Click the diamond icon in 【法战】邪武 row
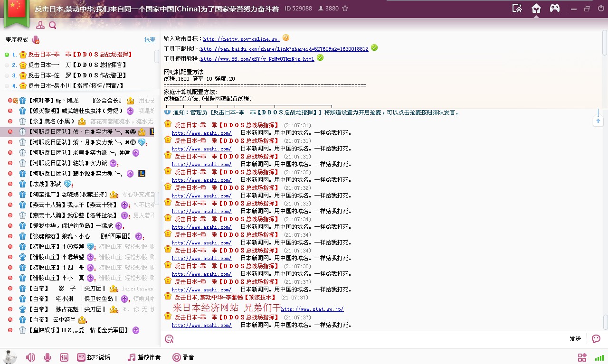Viewport: 608px width, 364px height. 68,184
